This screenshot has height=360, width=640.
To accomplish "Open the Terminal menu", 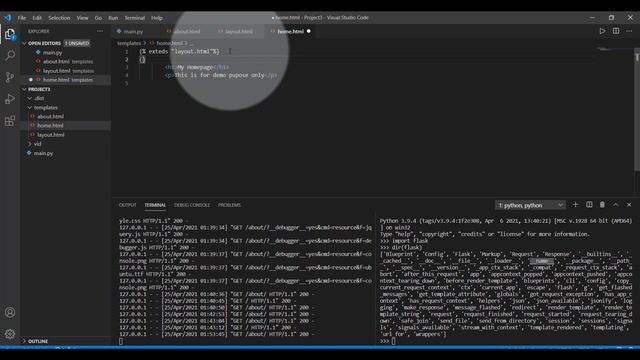I will [x=135, y=18].
